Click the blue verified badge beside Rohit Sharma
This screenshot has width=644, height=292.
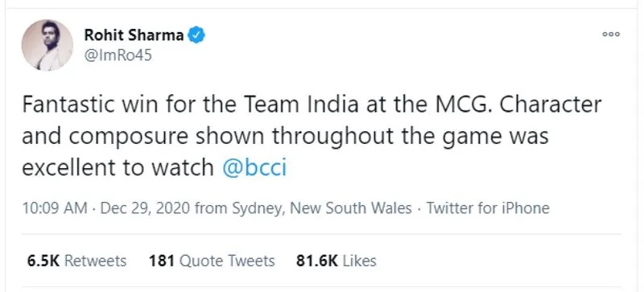(196, 35)
